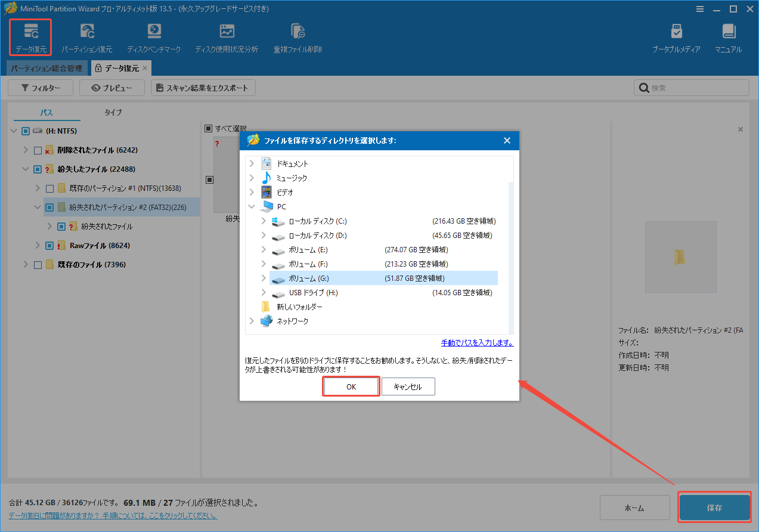Open ブータブルメディア creator

pyautogui.click(x=677, y=36)
